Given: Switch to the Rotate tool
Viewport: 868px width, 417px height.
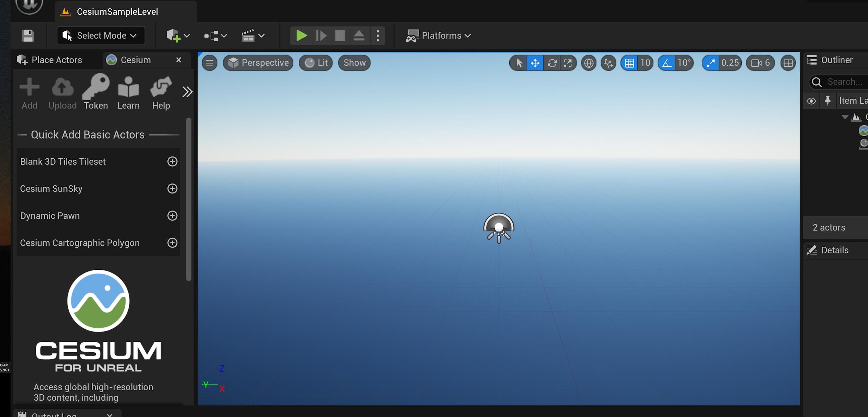Looking at the screenshot, I should point(552,63).
